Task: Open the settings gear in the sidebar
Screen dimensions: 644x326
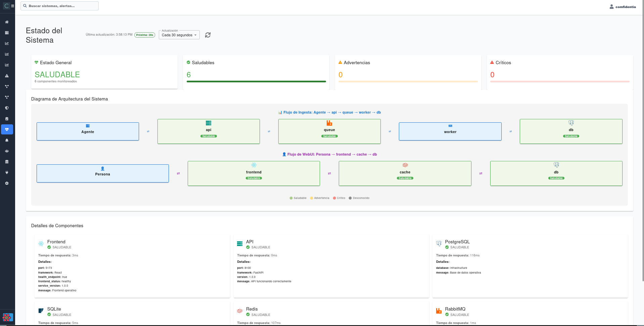Action: (x=7, y=183)
